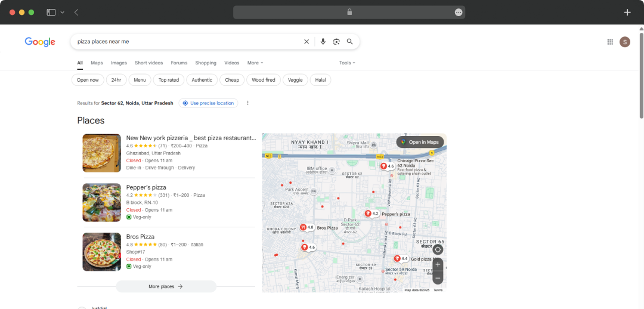Toggle the 'Top rated' filter chip
This screenshot has width=644, height=309.
click(x=169, y=80)
